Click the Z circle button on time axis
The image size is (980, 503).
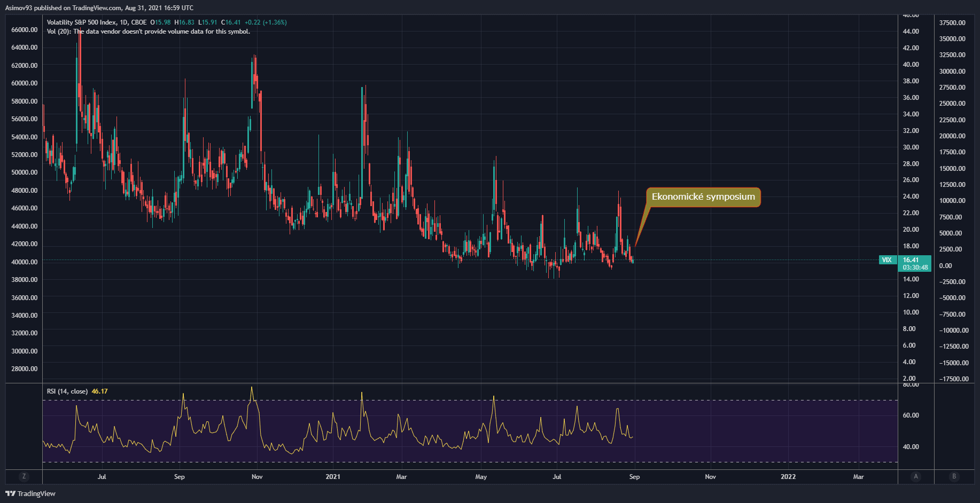click(24, 476)
